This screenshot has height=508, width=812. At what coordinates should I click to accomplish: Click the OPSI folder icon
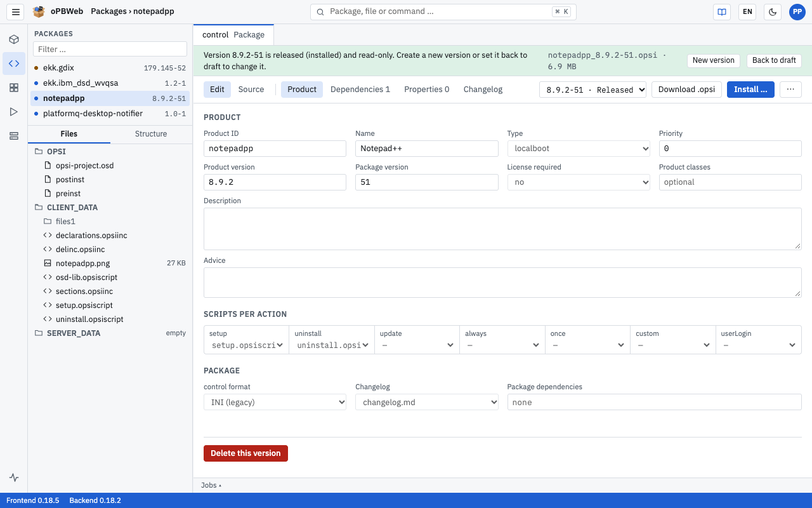(x=39, y=152)
